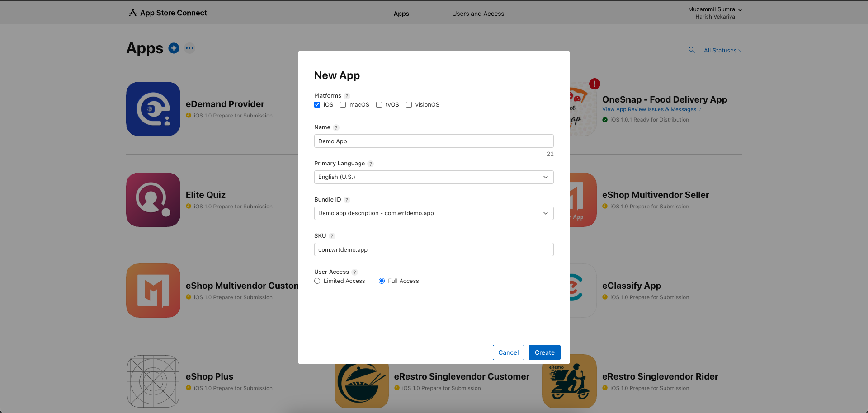
Task: Open eRestro Singlevendor Customer title
Action: 462,376
